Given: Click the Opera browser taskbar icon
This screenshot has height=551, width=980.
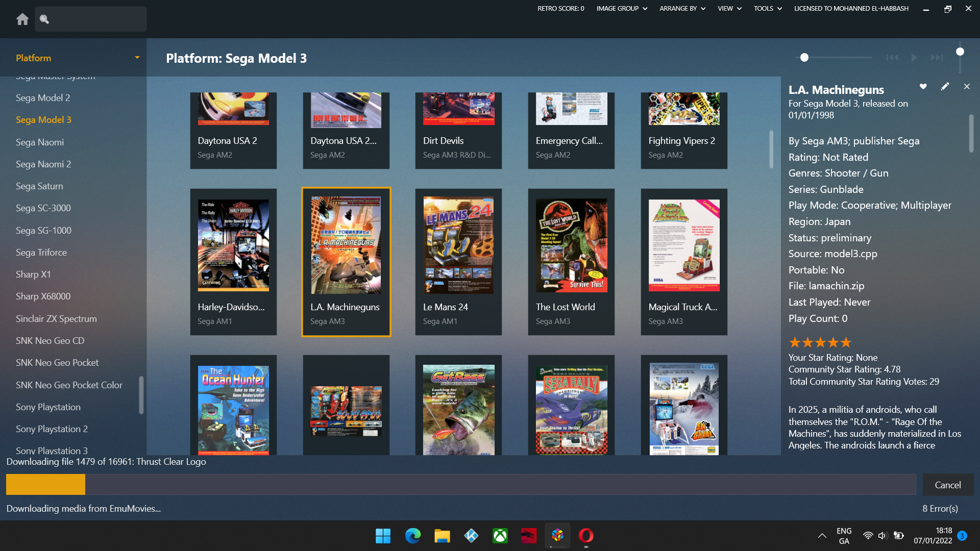Looking at the screenshot, I should [586, 536].
